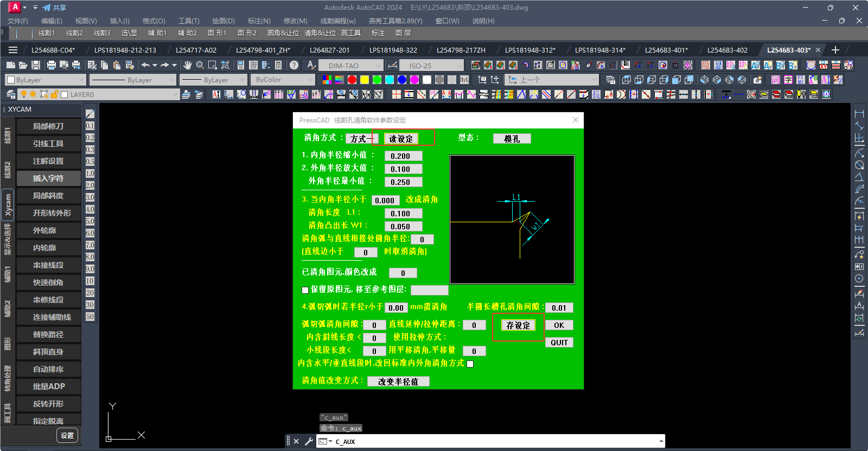Click the camera view icon
Viewport: 868px width, 451px height.
click(758, 80)
